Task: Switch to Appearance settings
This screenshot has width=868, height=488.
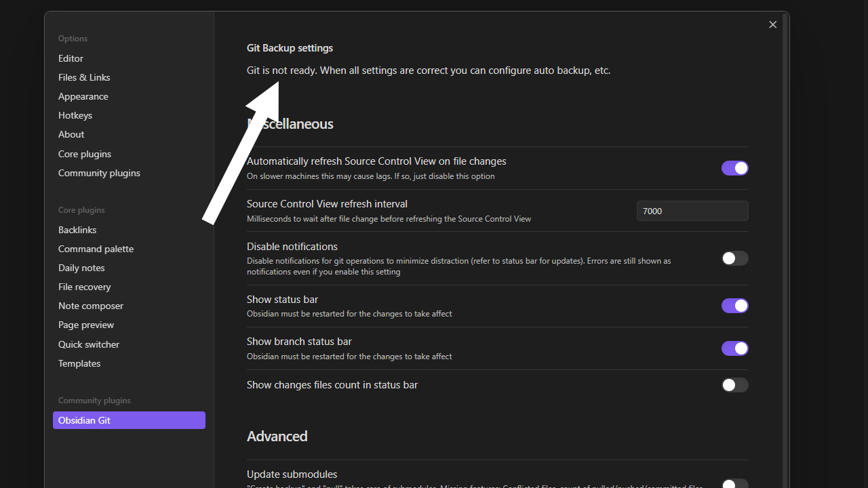Action: pyautogui.click(x=83, y=96)
